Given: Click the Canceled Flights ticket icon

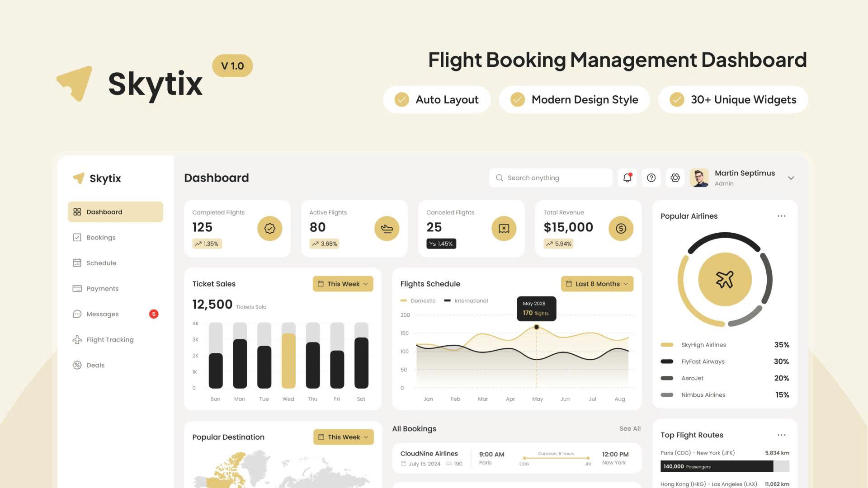Looking at the screenshot, I should click(504, 228).
